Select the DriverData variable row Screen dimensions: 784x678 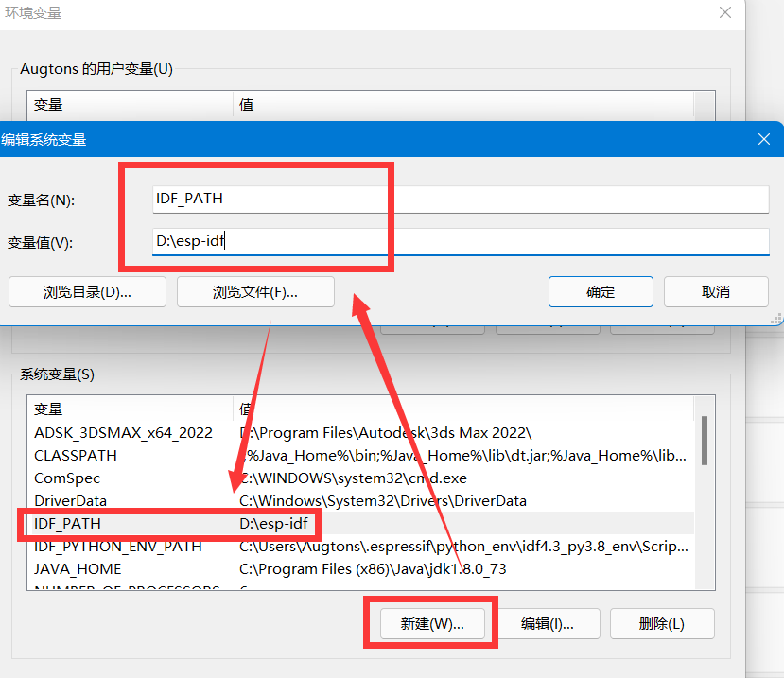(142, 501)
